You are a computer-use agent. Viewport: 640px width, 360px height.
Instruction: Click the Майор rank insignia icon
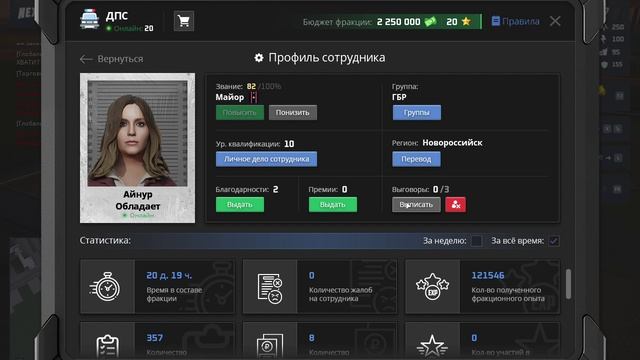click(x=254, y=97)
